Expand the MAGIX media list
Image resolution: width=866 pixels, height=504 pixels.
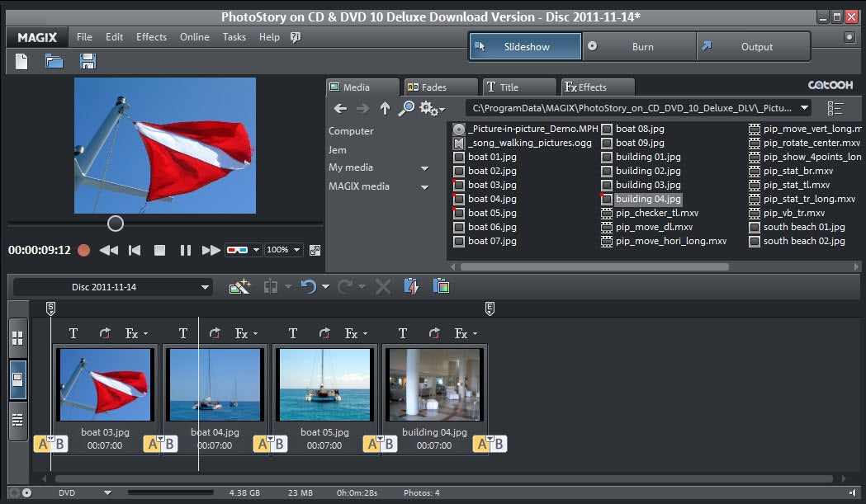click(x=424, y=186)
